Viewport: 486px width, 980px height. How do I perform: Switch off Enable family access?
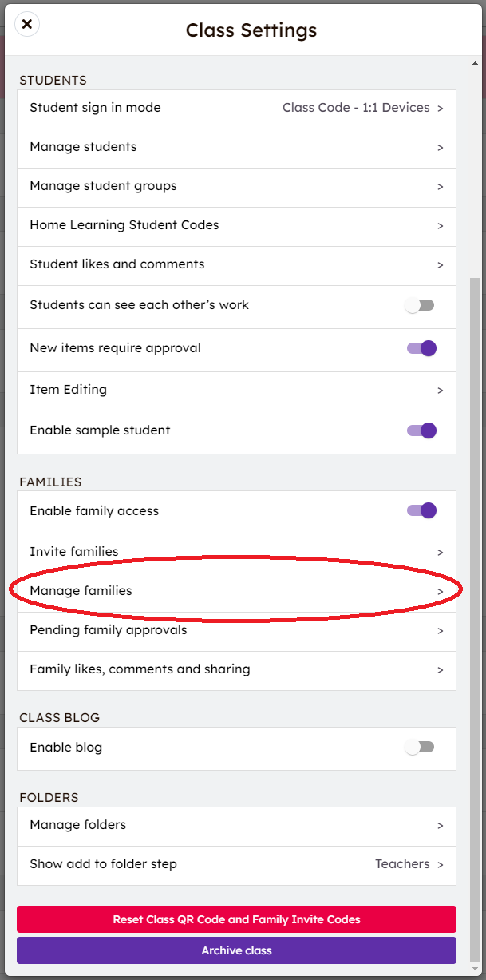pyautogui.click(x=421, y=511)
